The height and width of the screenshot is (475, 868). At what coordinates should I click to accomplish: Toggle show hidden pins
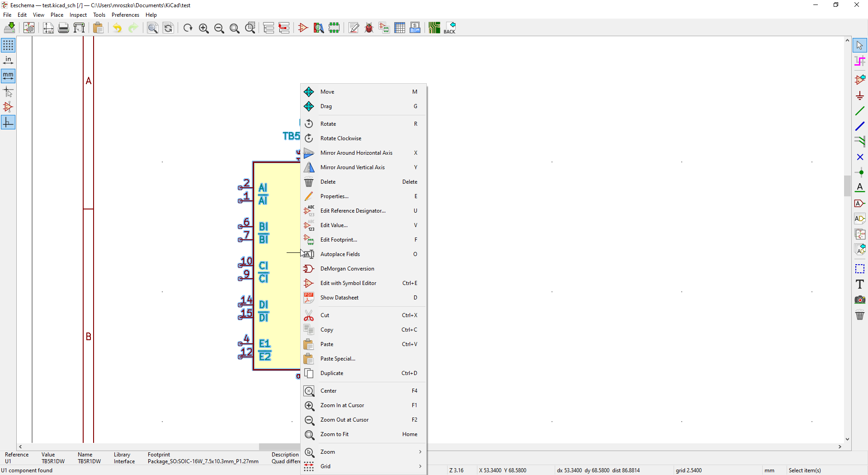(x=8, y=107)
